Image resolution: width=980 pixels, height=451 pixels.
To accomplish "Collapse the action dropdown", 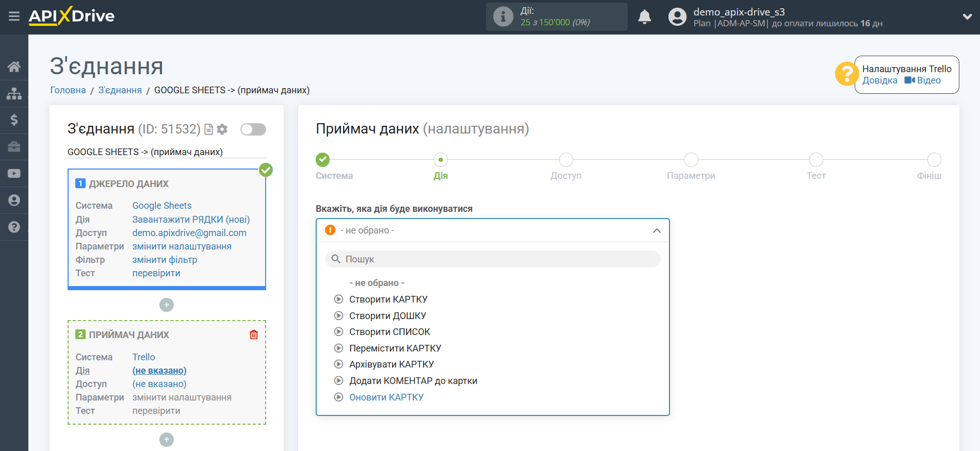I will pyautogui.click(x=657, y=230).
